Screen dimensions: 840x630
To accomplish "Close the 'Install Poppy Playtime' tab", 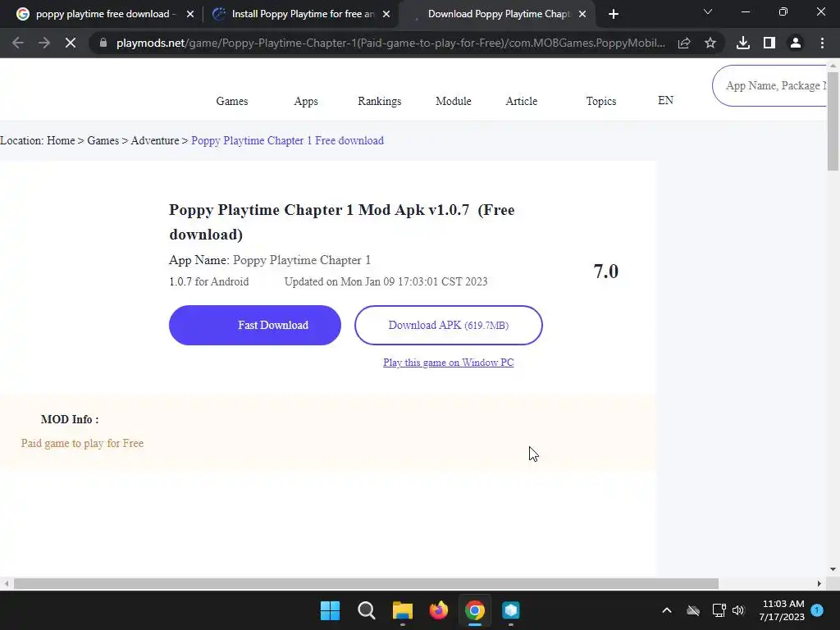I will click(386, 14).
